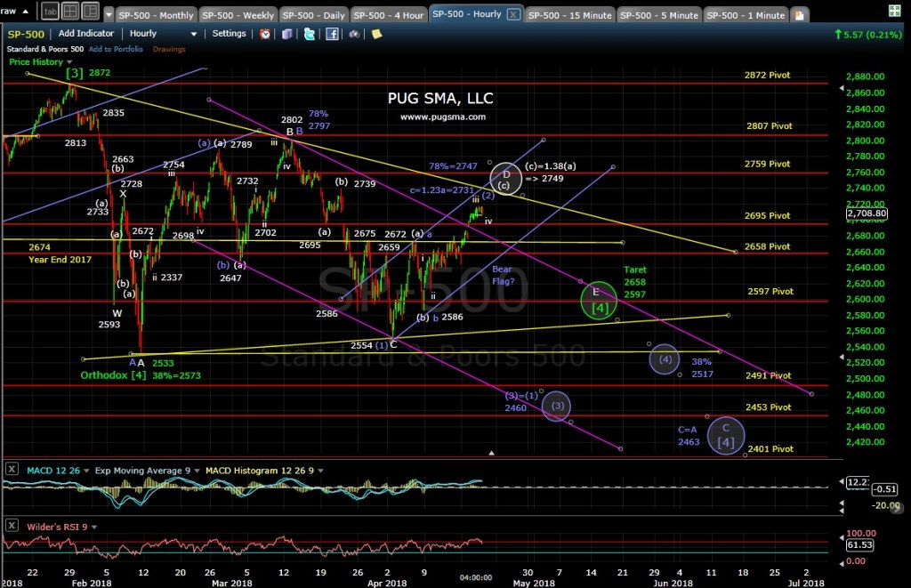This screenshot has width=911, height=588.
Task: Share chart via the Facebook icon
Action: pyautogui.click(x=332, y=35)
